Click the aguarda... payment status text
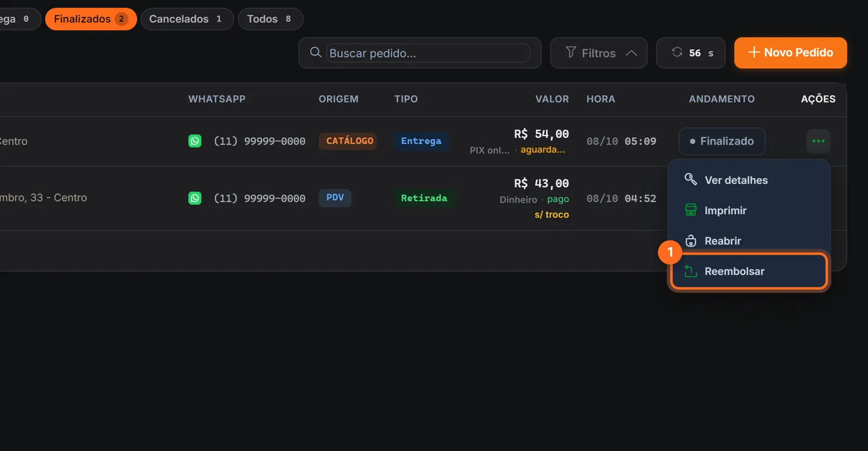The height and width of the screenshot is (451, 868). pos(543,150)
